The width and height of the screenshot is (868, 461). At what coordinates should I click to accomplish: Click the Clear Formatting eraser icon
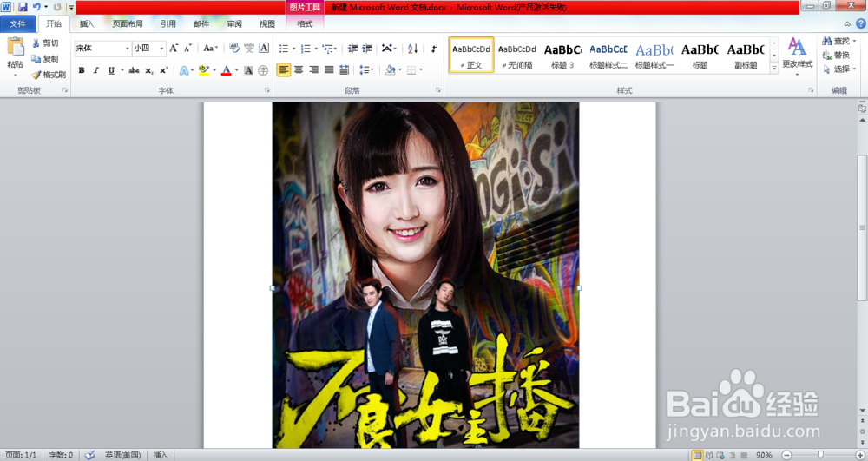point(234,48)
